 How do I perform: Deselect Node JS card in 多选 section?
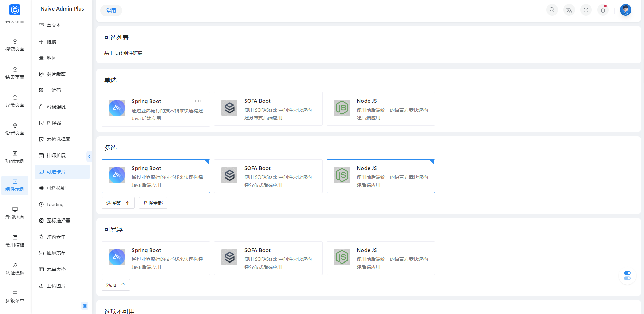click(381, 176)
